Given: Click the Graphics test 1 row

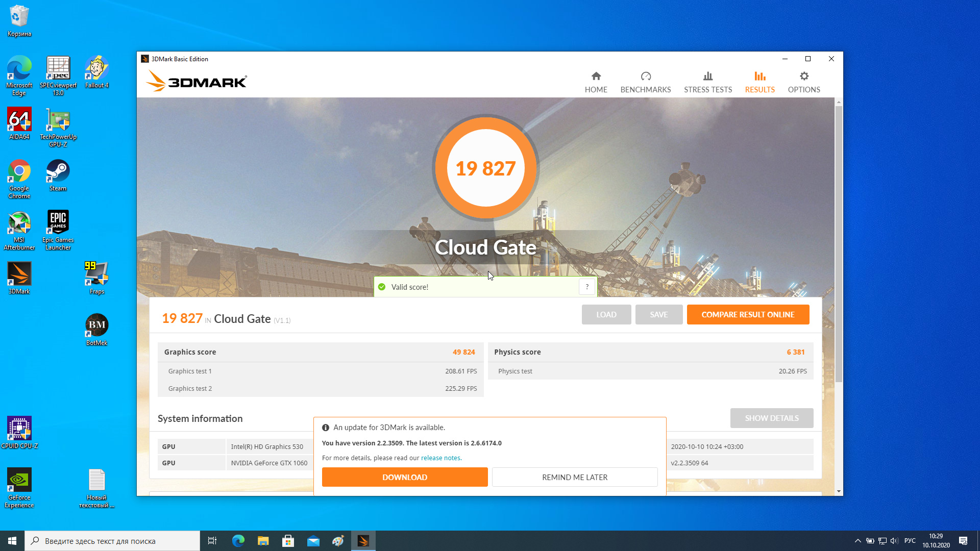Looking at the screenshot, I should 321,371.
